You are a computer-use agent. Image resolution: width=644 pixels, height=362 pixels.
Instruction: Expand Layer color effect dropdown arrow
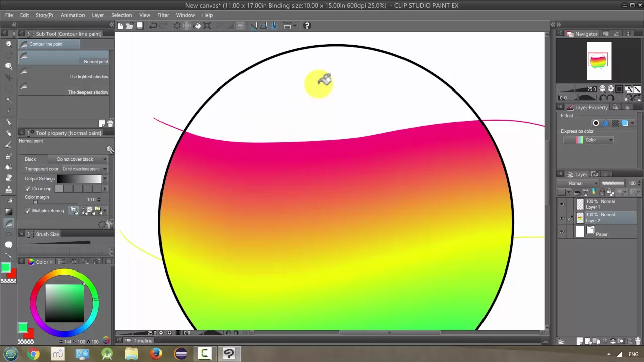(632, 123)
